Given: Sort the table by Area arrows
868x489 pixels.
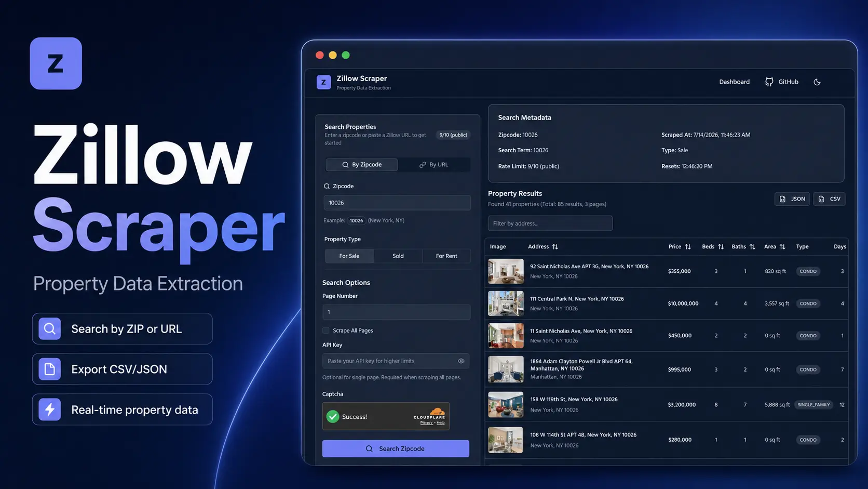Looking at the screenshot, I should (782, 247).
